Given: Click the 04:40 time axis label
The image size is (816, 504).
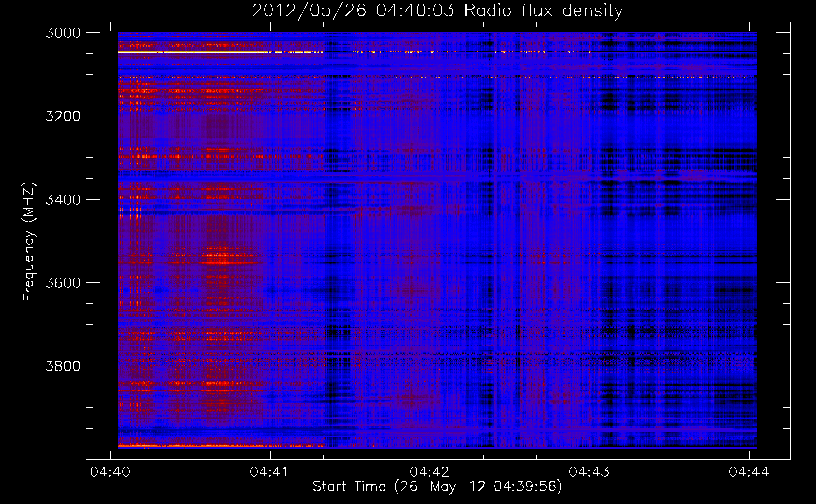Looking at the screenshot, I should tap(110, 472).
